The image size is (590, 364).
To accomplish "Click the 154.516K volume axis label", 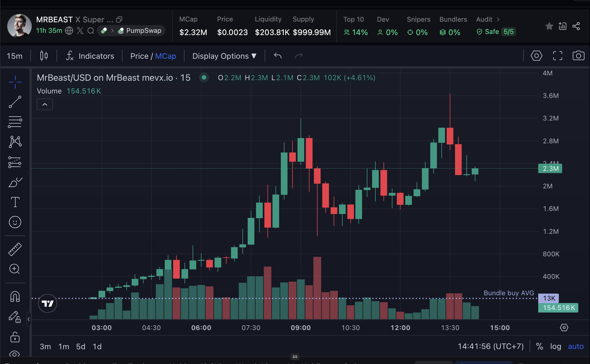I will click(x=558, y=308).
